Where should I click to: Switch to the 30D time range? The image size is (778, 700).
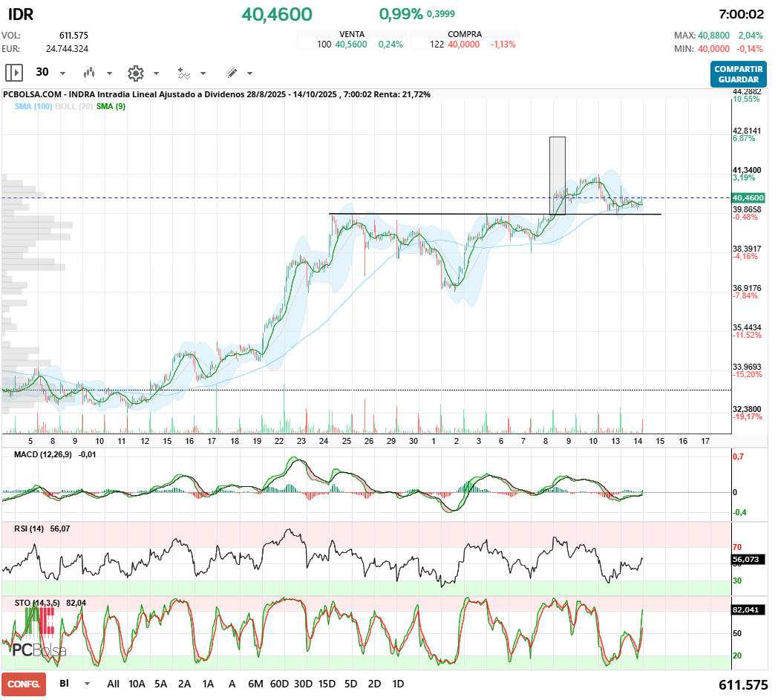(303, 684)
